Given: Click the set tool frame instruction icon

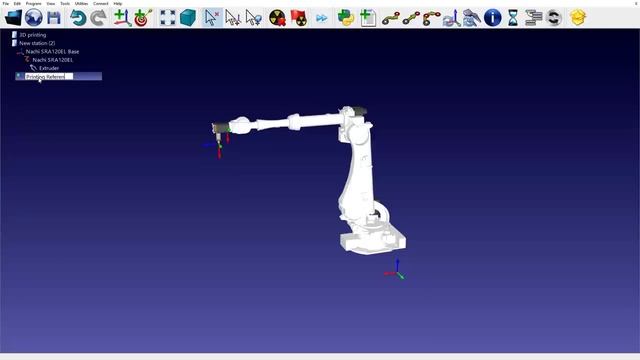Looking at the screenshot, I should pyautogui.click(x=471, y=18).
